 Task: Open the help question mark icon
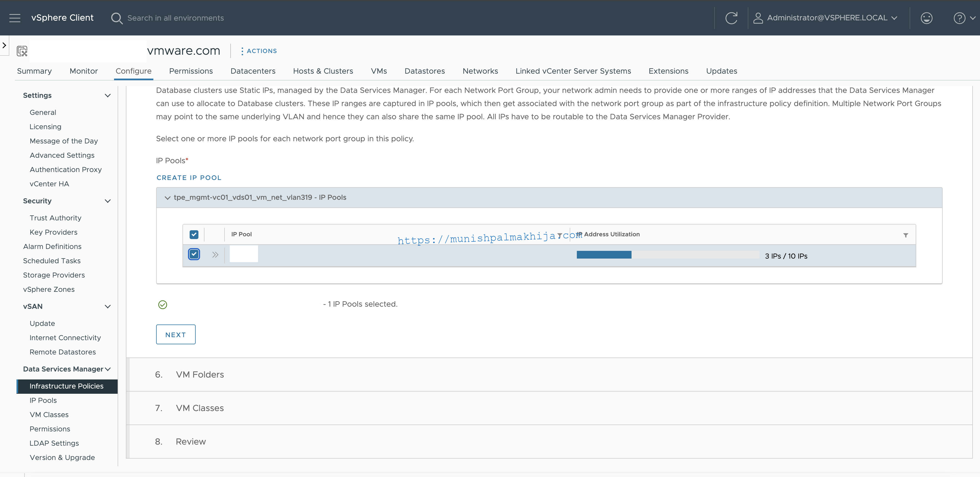(959, 18)
